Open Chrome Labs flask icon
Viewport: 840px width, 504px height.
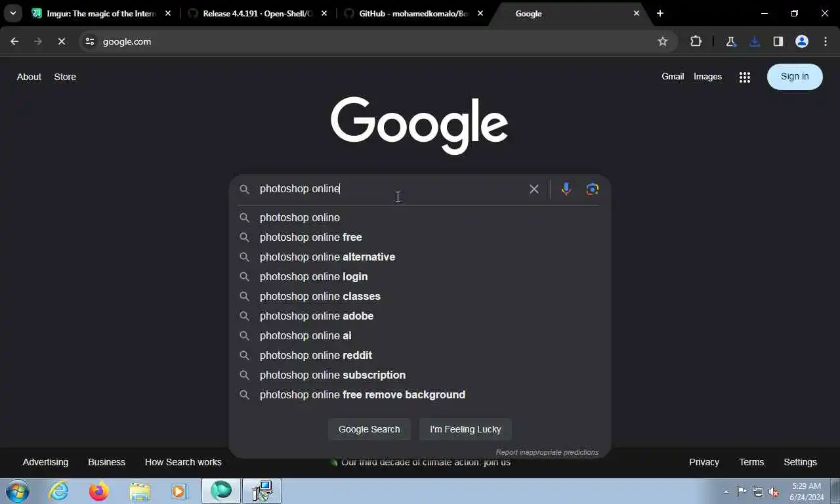click(x=730, y=41)
